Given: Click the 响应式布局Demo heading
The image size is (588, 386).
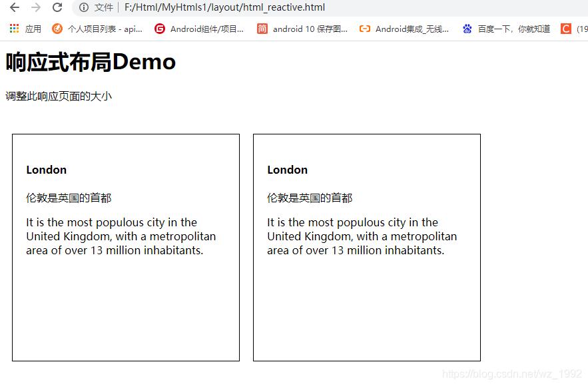Looking at the screenshot, I should coord(91,62).
